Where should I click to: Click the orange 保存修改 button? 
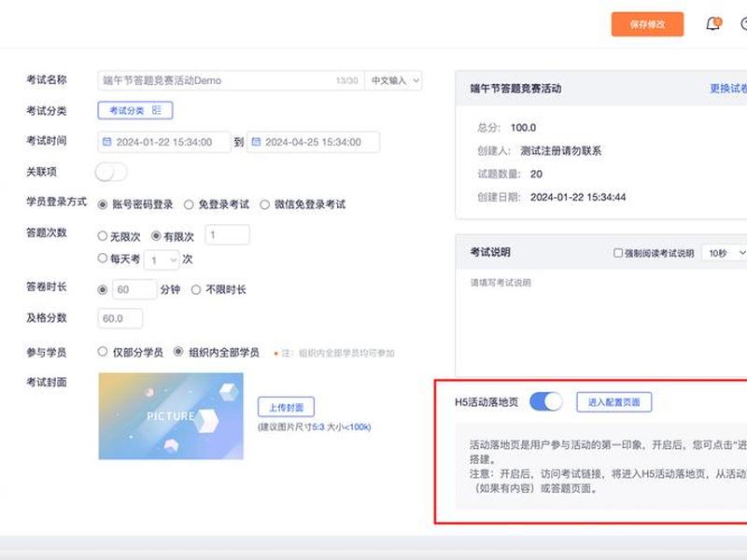coord(647,24)
